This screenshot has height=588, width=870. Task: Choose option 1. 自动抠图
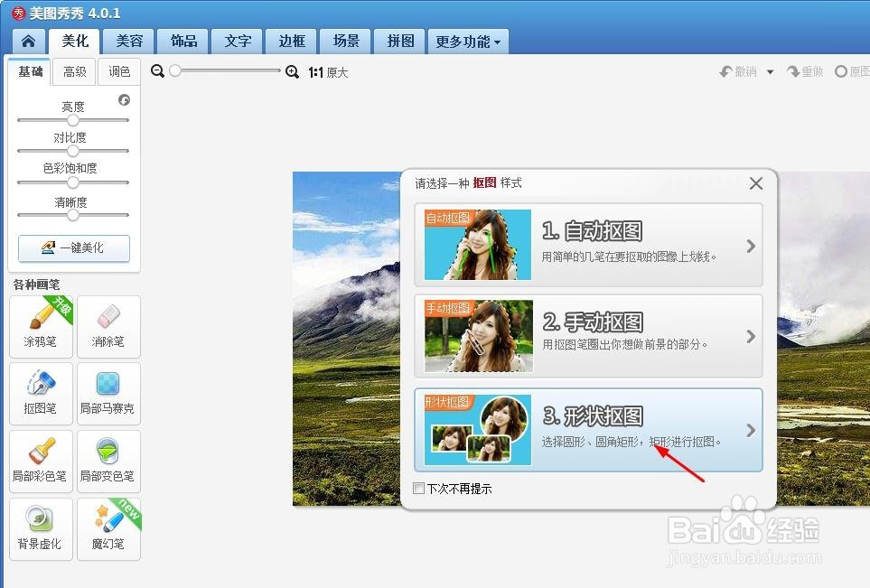click(x=588, y=245)
